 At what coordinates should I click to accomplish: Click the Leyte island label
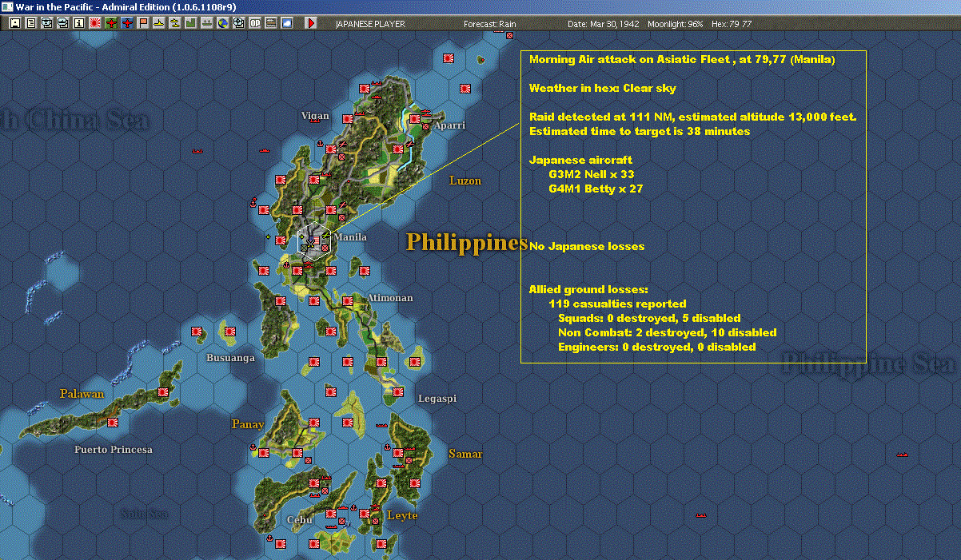click(402, 515)
